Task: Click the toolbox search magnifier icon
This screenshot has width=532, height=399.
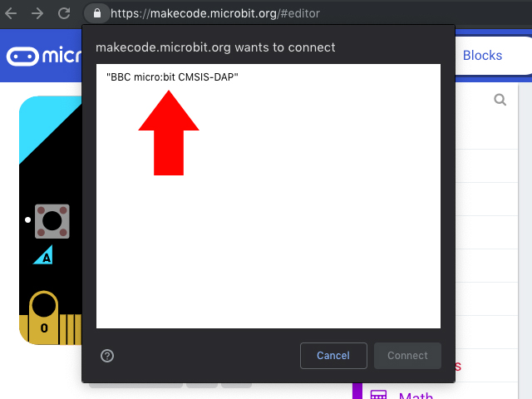Action: 500,100
